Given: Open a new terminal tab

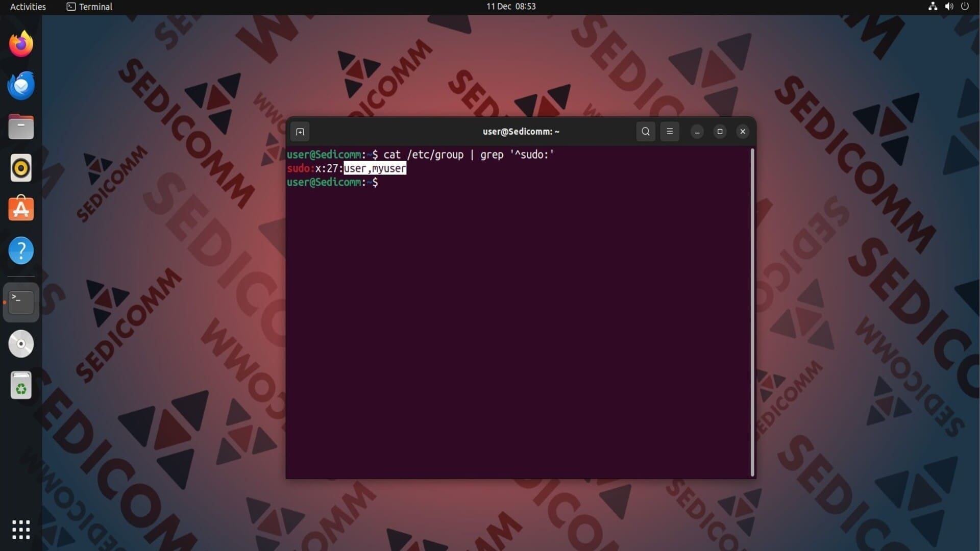Looking at the screenshot, I should pyautogui.click(x=300, y=132).
